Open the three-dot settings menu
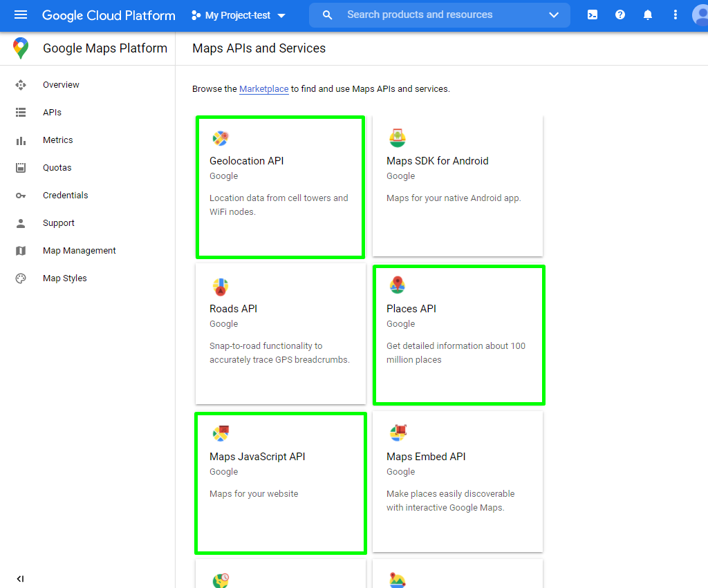Screen dimensions: 708x588 pos(675,15)
